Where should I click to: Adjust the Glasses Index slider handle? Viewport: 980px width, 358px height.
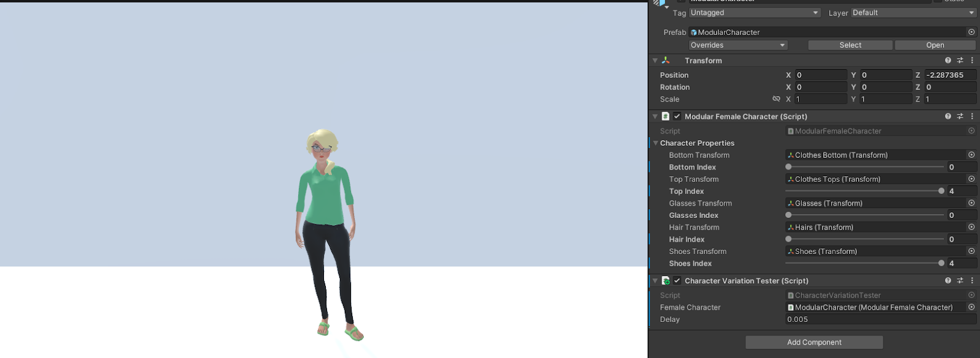[x=788, y=215]
